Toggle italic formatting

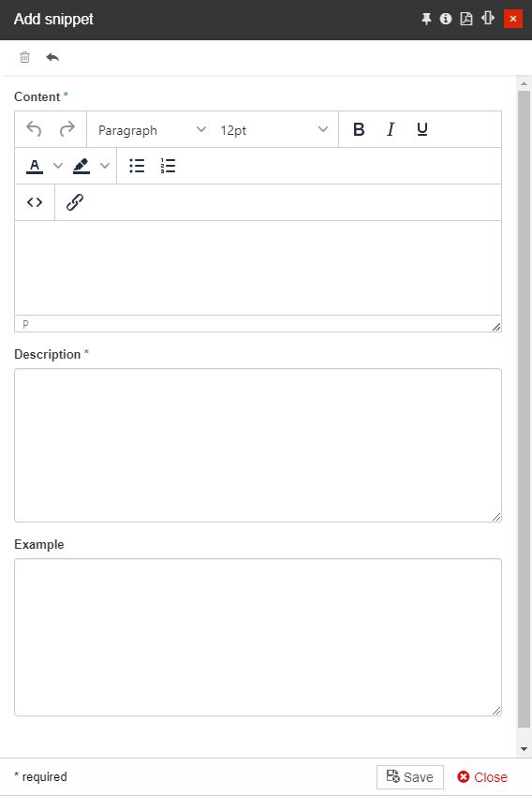pos(391,129)
